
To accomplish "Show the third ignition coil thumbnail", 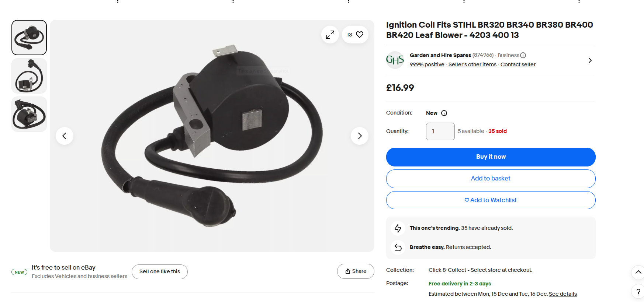I will click(x=29, y=114).
